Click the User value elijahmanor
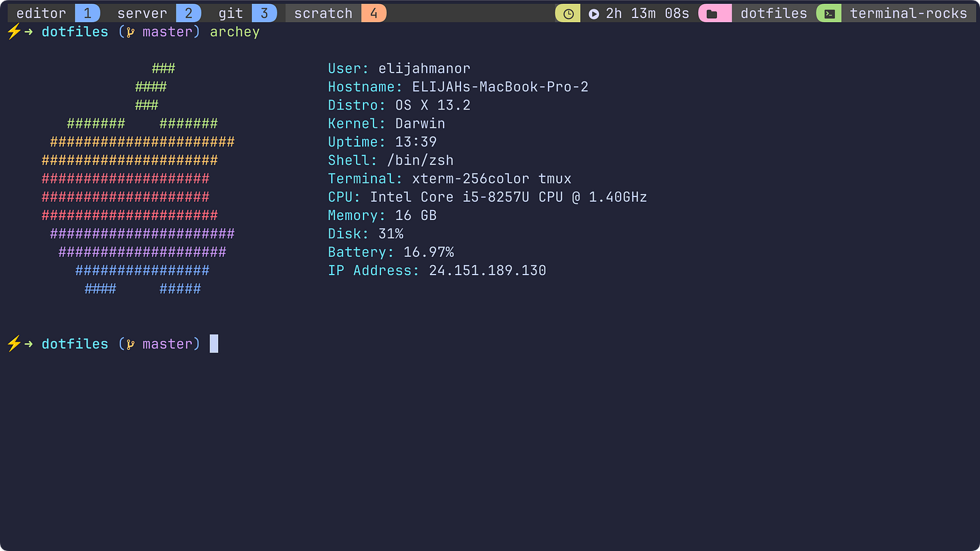Image resolution: width=980 pixels, height=551 pixels. (x=424, y=69)
